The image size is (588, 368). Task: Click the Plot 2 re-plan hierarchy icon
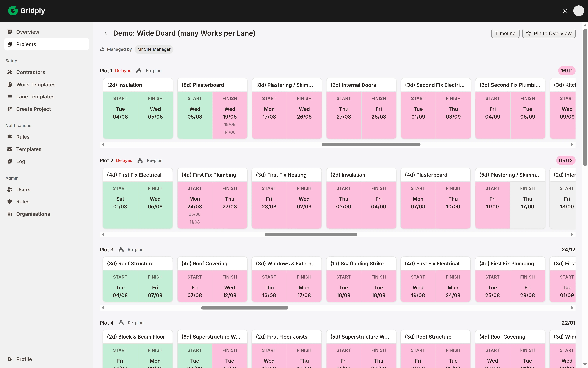140,160
